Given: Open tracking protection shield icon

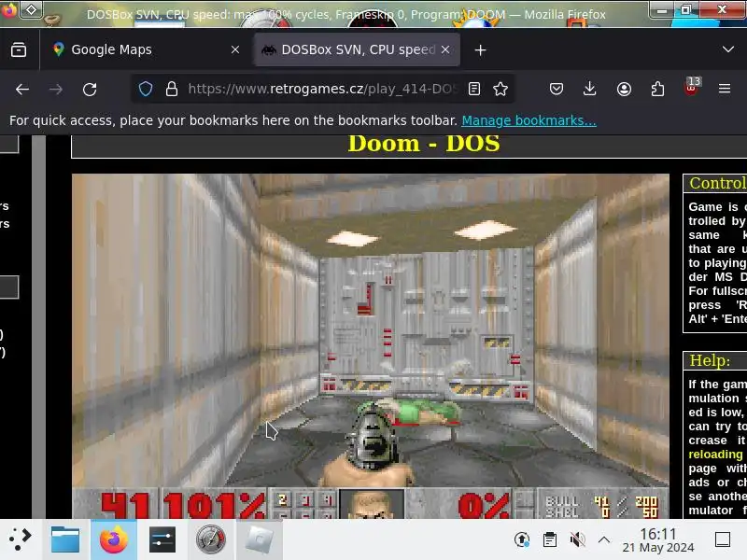Looking at the screenshot, I should [146, 89].
